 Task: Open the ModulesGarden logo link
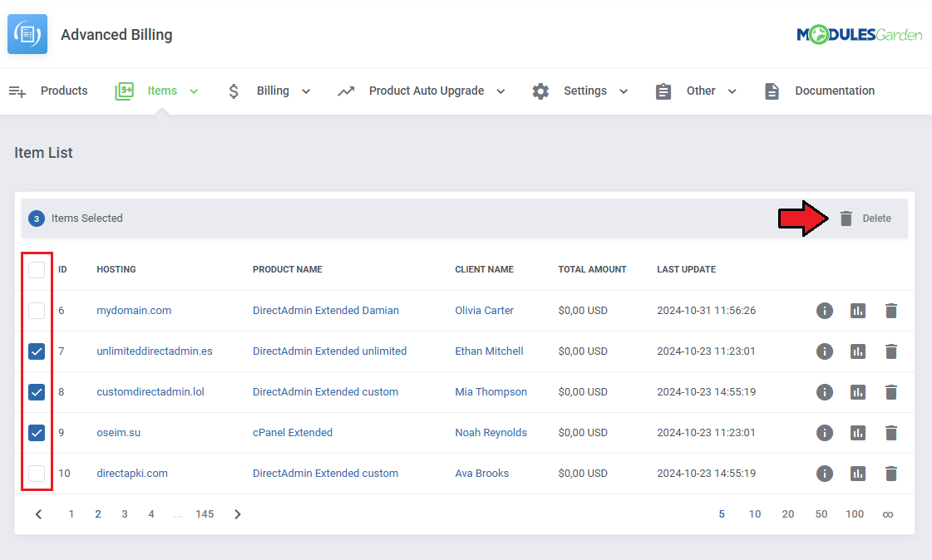(859, 34)
